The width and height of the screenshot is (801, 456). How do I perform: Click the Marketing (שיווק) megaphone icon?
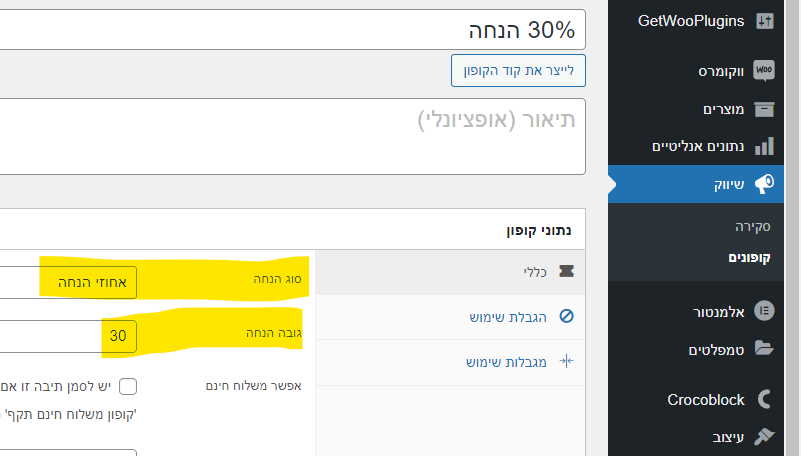(765, 184)
